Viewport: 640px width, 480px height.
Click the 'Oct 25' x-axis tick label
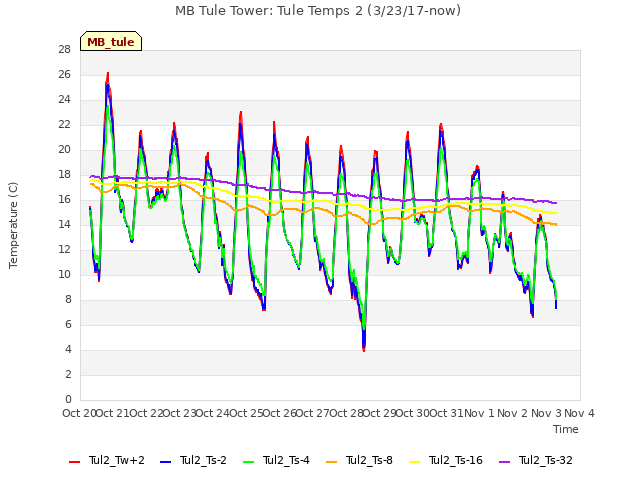point(246,413)
